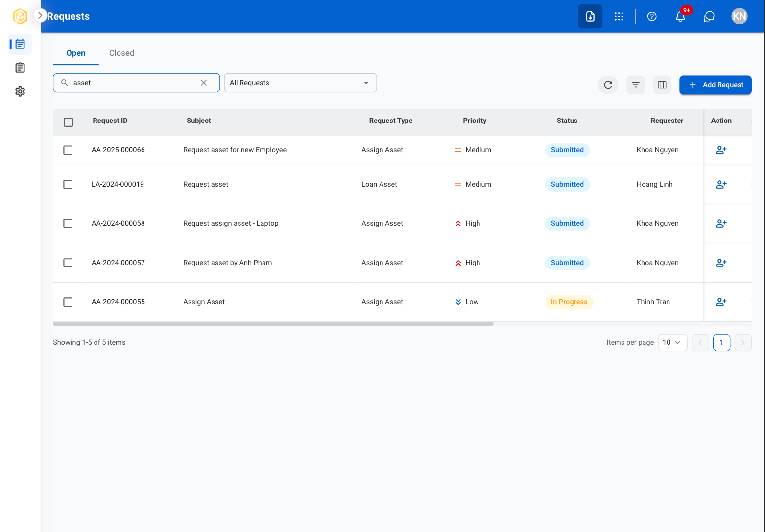Open request ID LA-2024-000019
The image size is (765, 532).
tap(118, 184)
